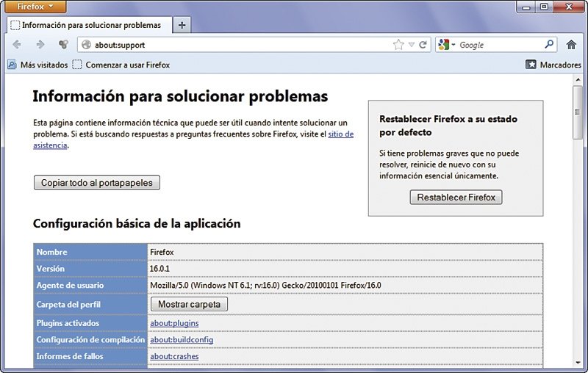
Task: Click the 'Configuración de compilación' row header
Action: (x=90, y=340)
